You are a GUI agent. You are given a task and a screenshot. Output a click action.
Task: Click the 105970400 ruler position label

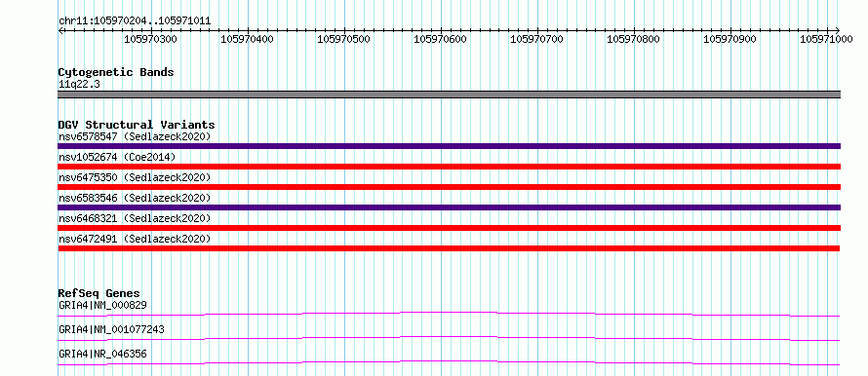(x=247, y=40)
